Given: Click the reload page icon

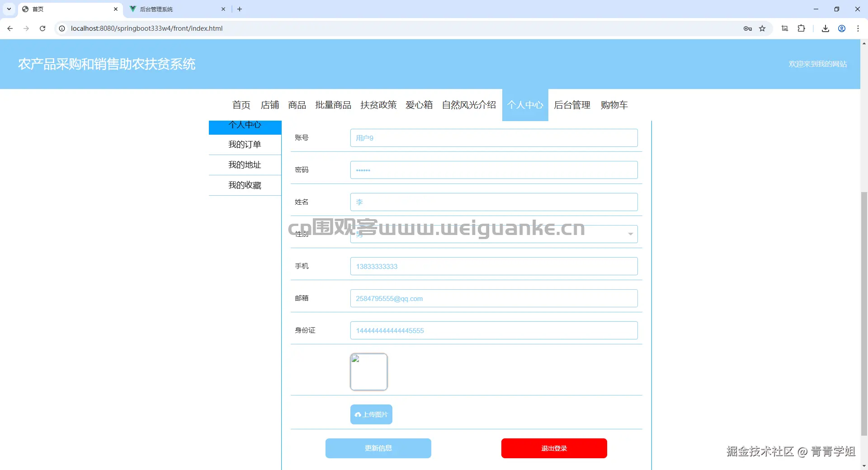Looking at the screenshot, I should tap(42, 28).
